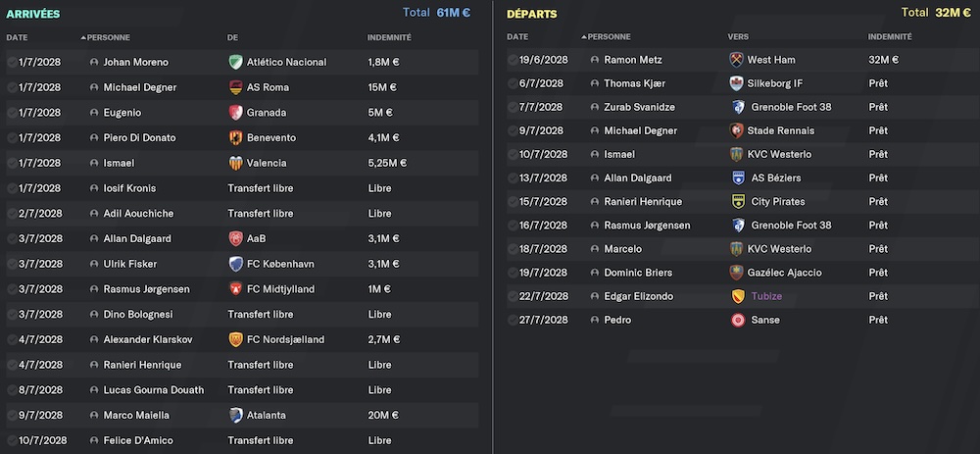Select the Valencia club crest
This screenshot has height=454, width=980.
pyautogui.click(x=235, y=163)
